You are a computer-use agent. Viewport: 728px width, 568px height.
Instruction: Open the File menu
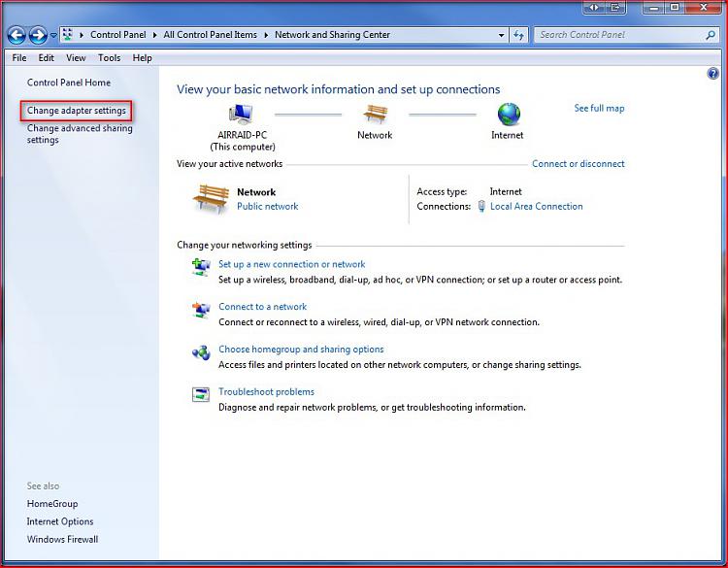(x=19, y=58)
